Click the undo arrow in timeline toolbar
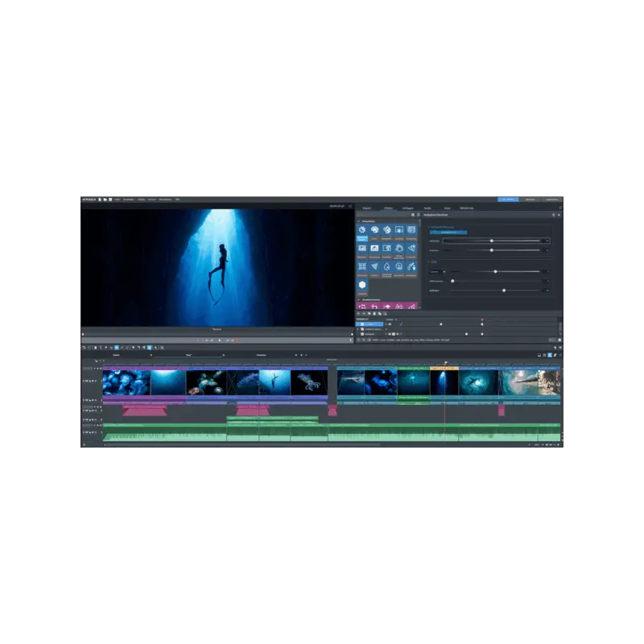 coord(85,348)
